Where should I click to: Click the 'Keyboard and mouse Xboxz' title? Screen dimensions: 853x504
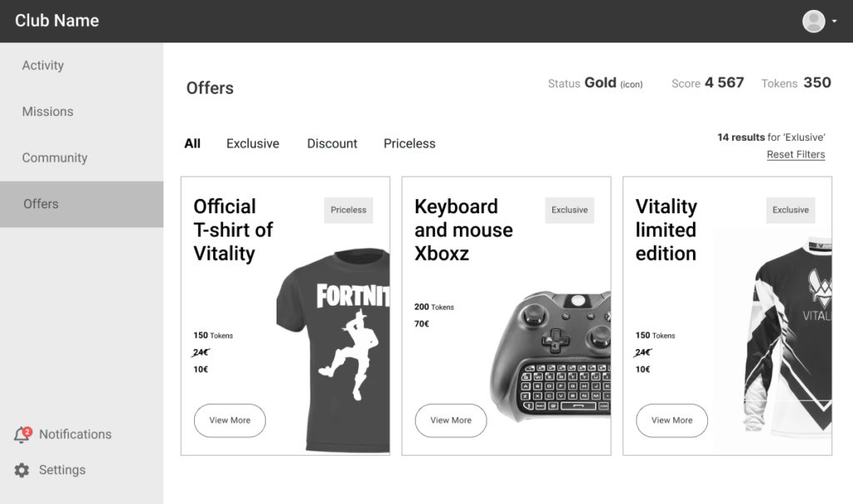[x=463, y=230]
